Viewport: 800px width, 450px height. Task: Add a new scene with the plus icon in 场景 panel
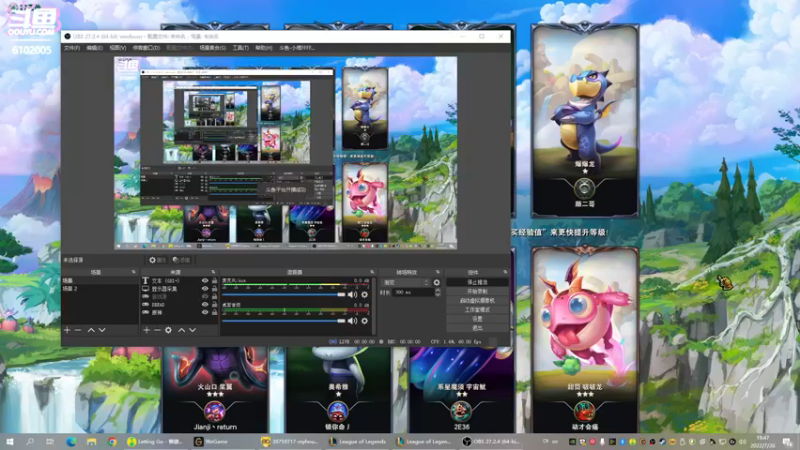click(67, 330)
